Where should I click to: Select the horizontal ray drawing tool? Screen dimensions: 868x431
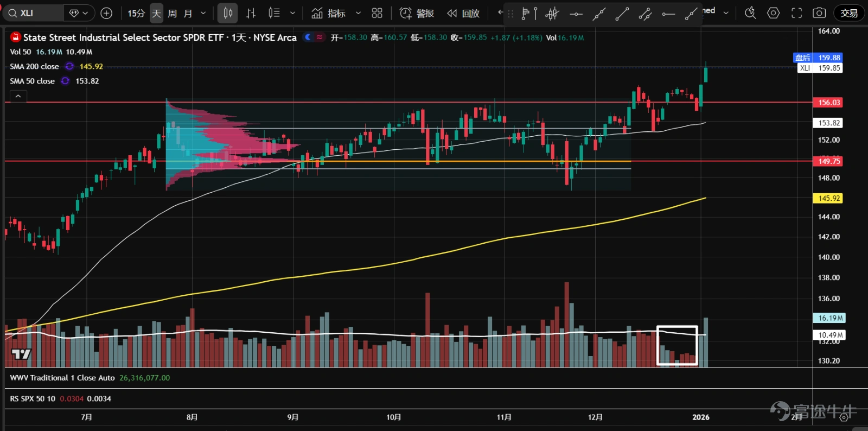[x=668, y=14]
